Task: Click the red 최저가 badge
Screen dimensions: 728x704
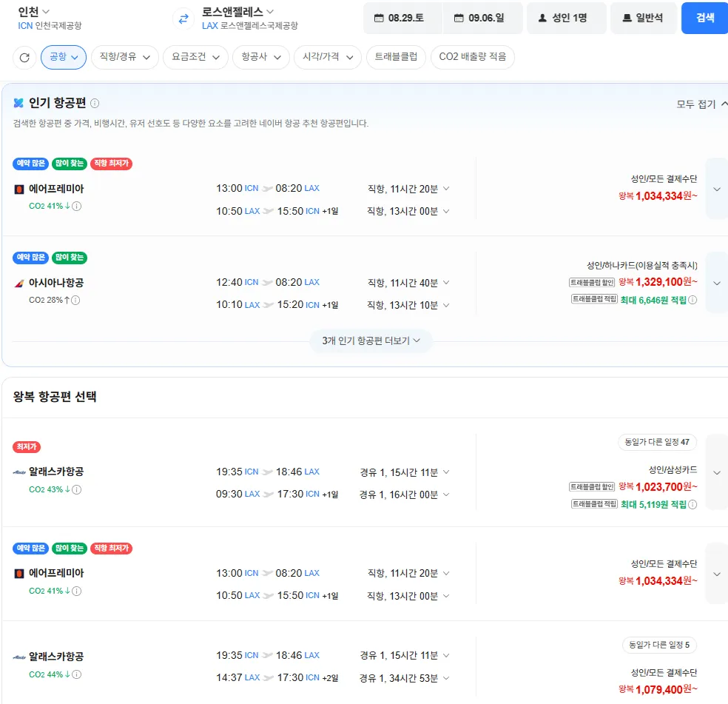Action: point(27,447)
